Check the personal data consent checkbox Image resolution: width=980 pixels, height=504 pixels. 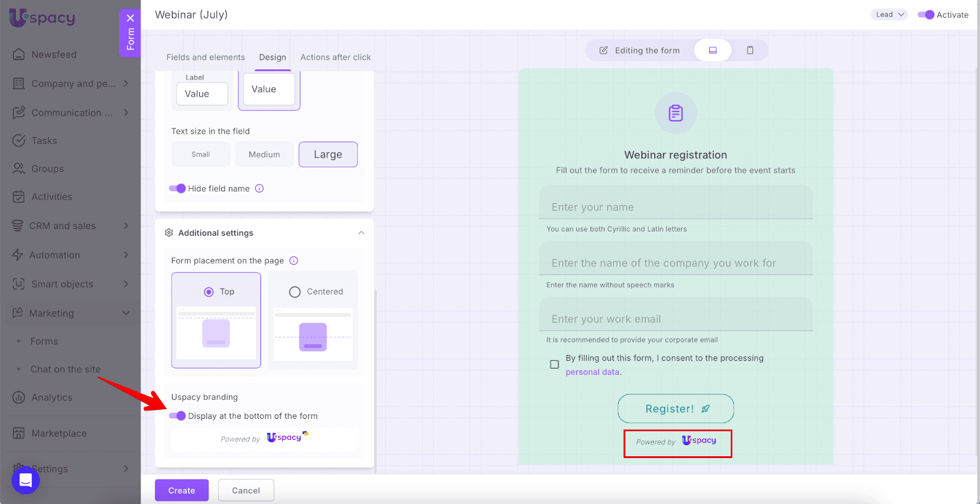[554, 364]
